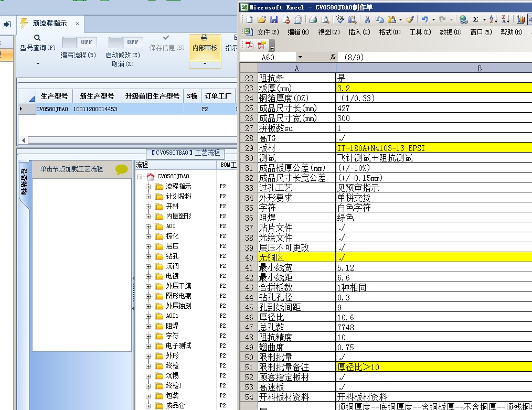Save the workbook with the floppy disk icon
The width and height of the screenshot is (532, 410).
coord(273,19)
